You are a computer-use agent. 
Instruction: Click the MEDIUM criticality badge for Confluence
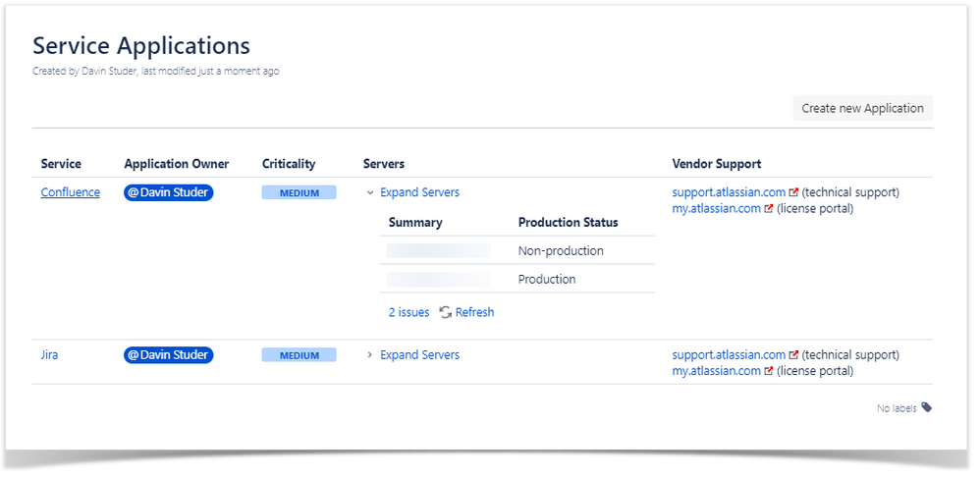tap(299, 193)
